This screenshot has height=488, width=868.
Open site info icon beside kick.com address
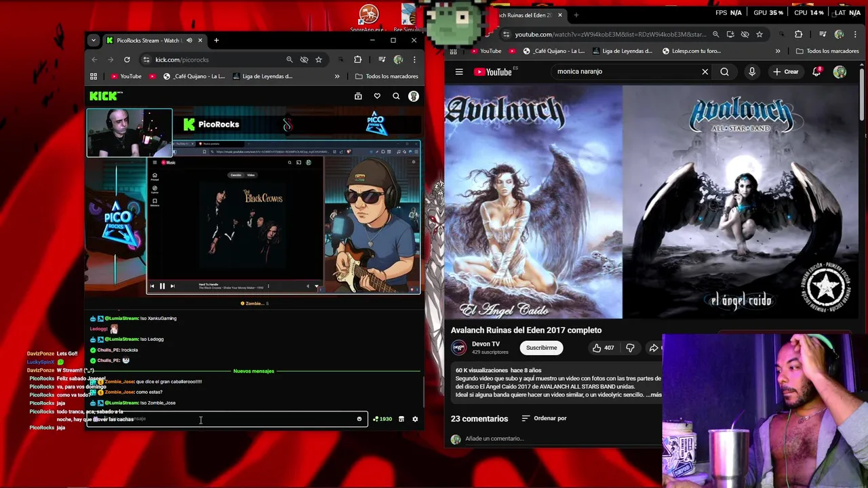(146, 60)
